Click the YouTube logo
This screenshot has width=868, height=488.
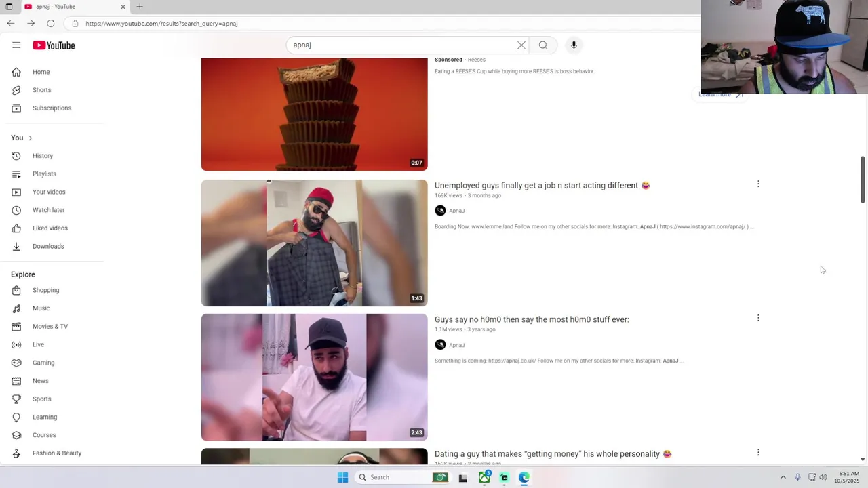click(x=54, y=45)
